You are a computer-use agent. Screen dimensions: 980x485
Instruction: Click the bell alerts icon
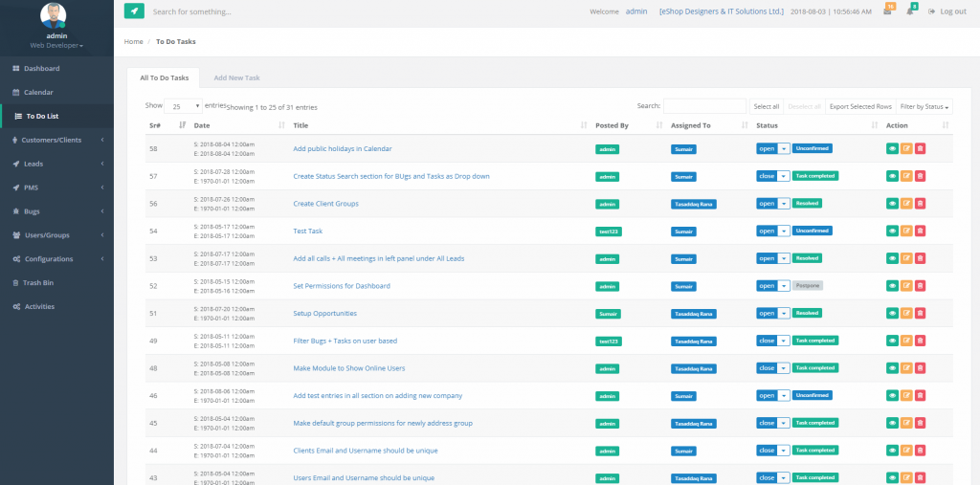click(911, 11)
